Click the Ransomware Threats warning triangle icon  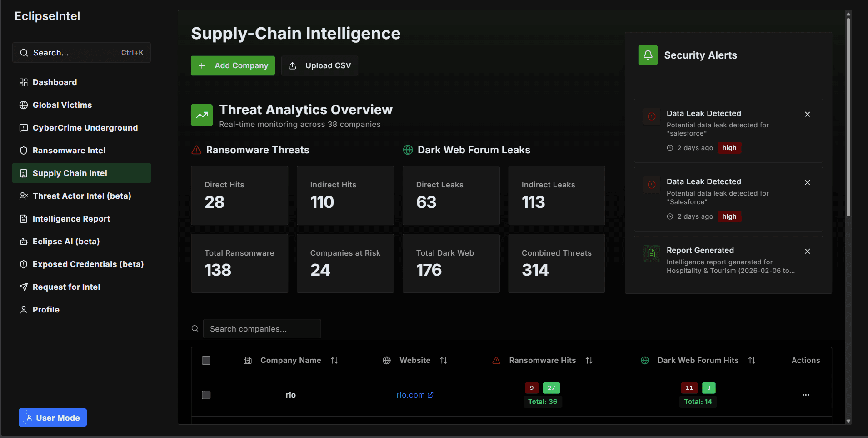click(x=195, y=150)
